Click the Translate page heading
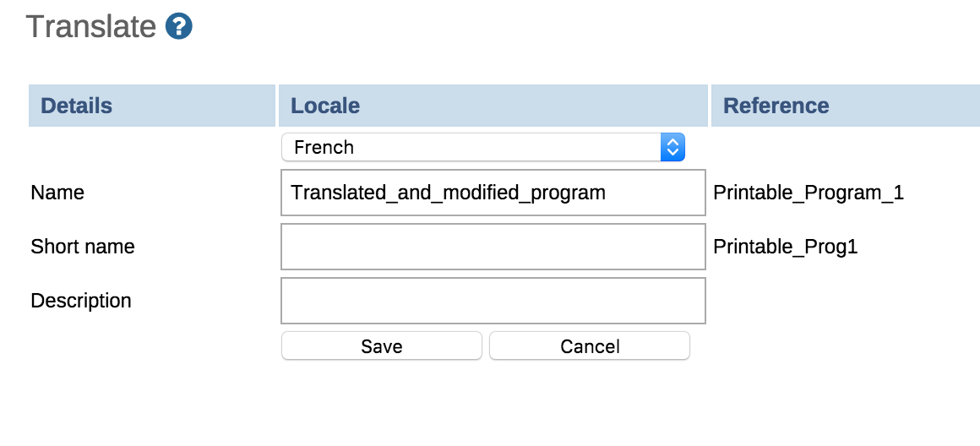This screenshot has height=446, width=980. [x=91, y=27]
